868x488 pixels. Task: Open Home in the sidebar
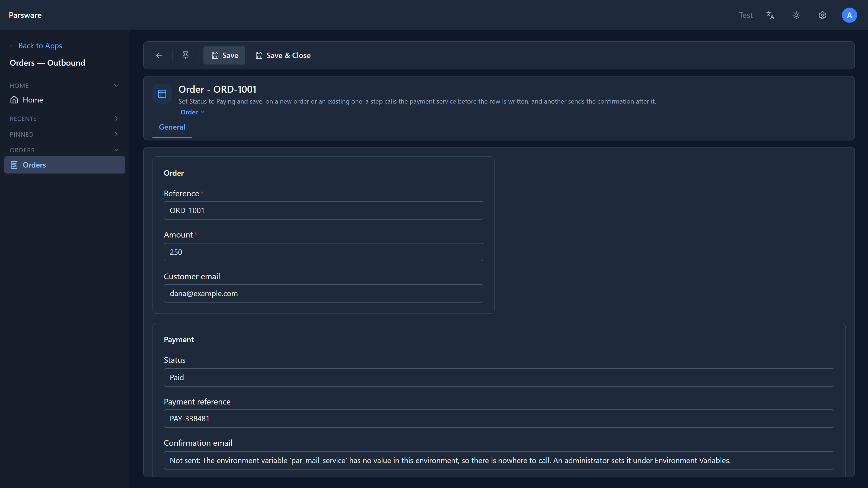[x=65, y=100]
